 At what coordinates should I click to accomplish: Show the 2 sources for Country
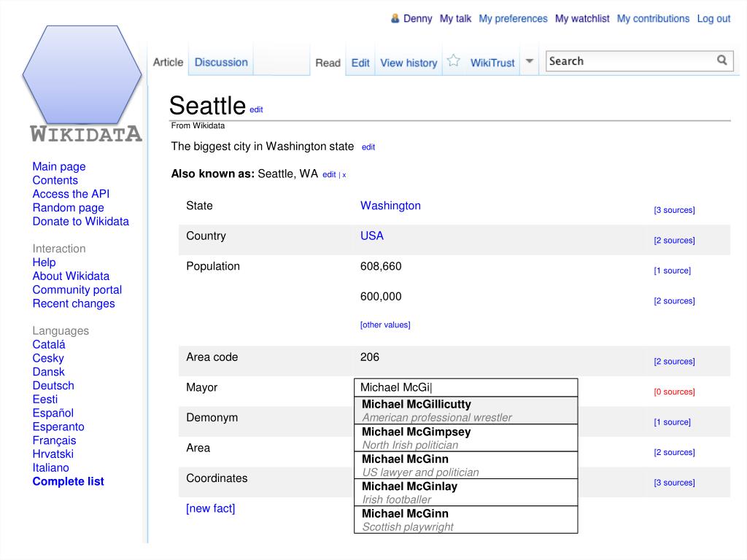tap(674, 241)
